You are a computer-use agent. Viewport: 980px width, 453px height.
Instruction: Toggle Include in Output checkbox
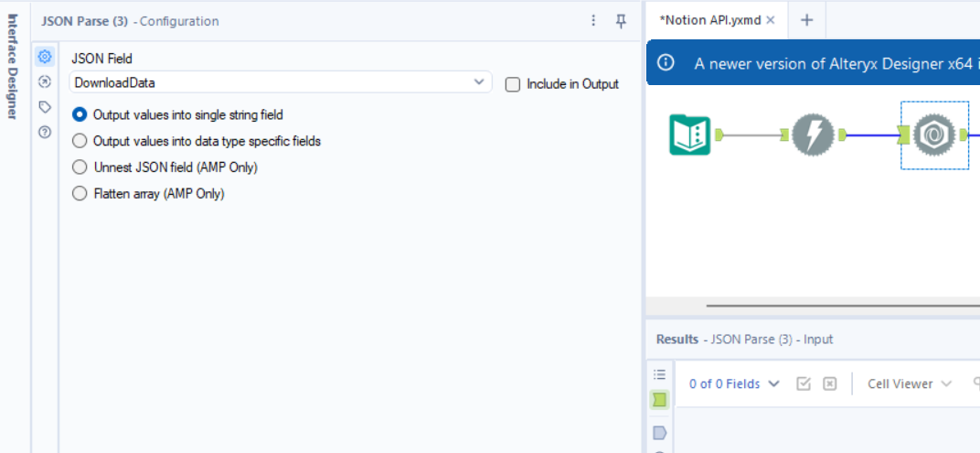tap(513, 84)
